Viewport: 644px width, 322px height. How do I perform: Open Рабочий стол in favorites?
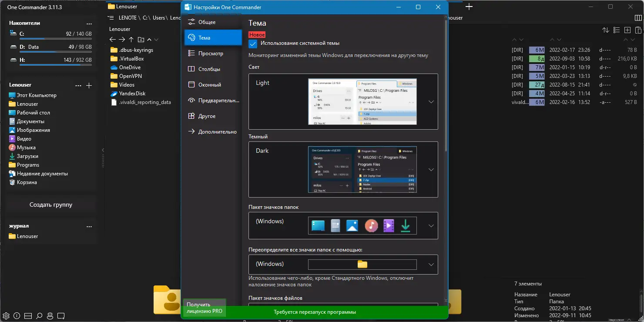pos(29,113)
